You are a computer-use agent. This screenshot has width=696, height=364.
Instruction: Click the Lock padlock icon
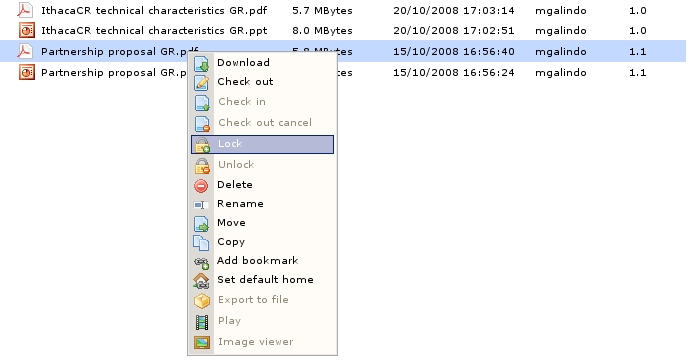tap(202, 145)
